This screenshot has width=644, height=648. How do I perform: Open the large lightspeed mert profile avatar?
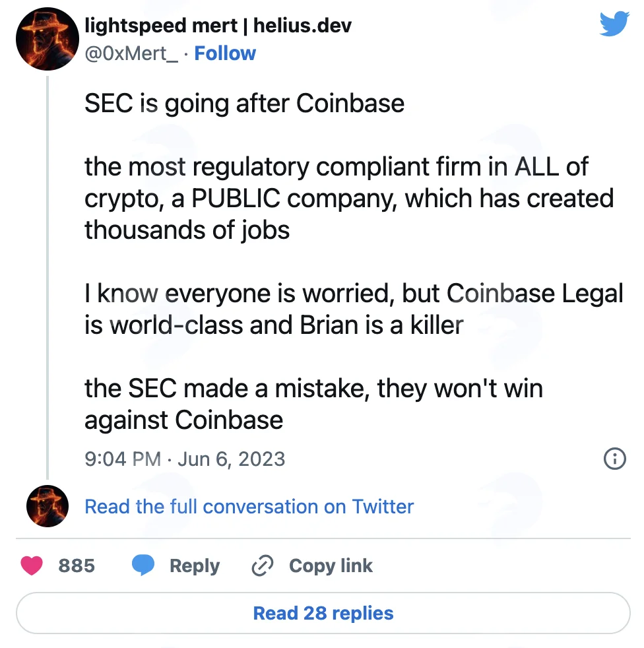pos(47,39)
